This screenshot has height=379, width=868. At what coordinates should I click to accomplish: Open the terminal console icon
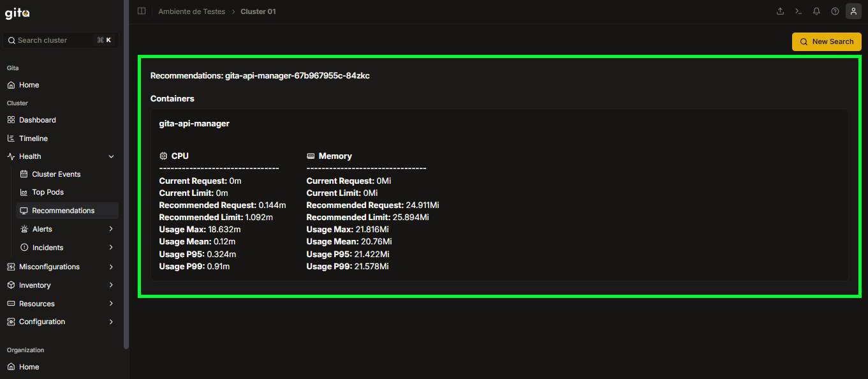pos(798,11)
